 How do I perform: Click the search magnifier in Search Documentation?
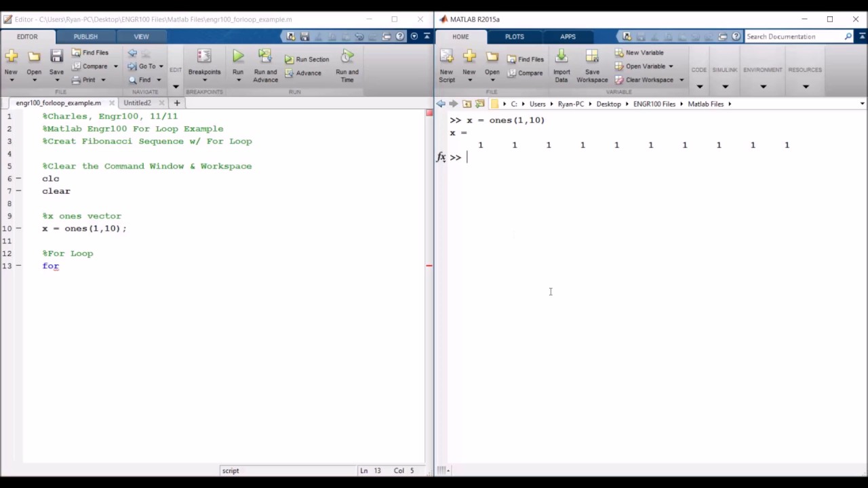point(848,37)
